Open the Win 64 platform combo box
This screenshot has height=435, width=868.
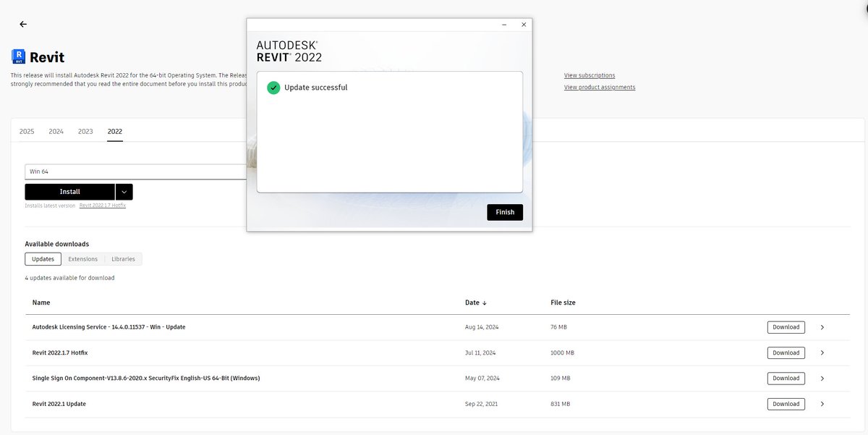(x=136, y=172)
